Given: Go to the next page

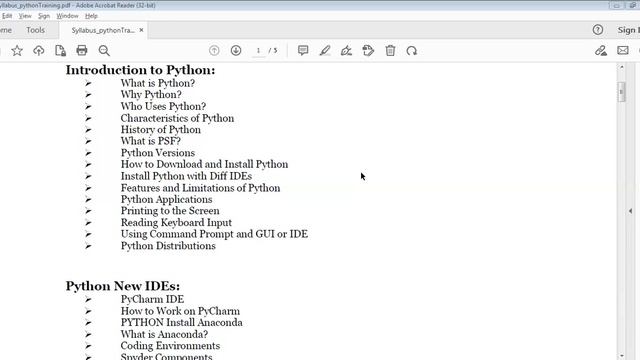Looking at the screenshot, I should (x=236, y=51).
